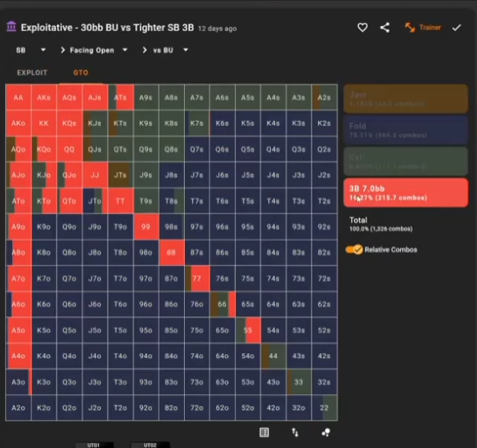The width and height of the screenshot is (477, 448).
Task: Switch to the EXPLOIT tab
Action: point(32,73)
